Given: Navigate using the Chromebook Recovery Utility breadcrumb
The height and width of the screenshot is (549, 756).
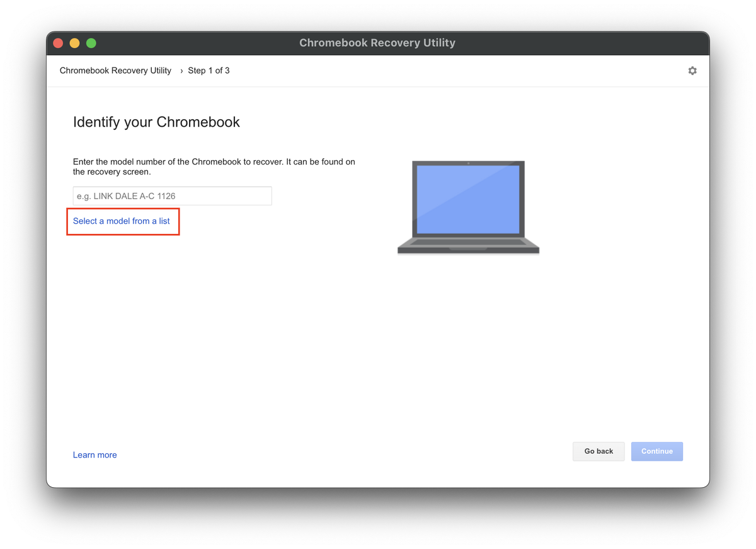Looking at the screenshot, I should coord(115,71).
